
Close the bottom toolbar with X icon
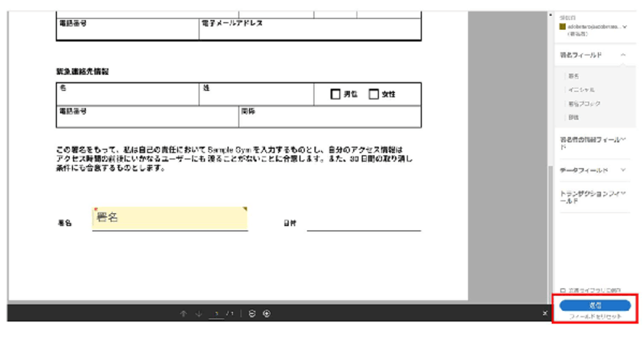[x=545, y=314]
